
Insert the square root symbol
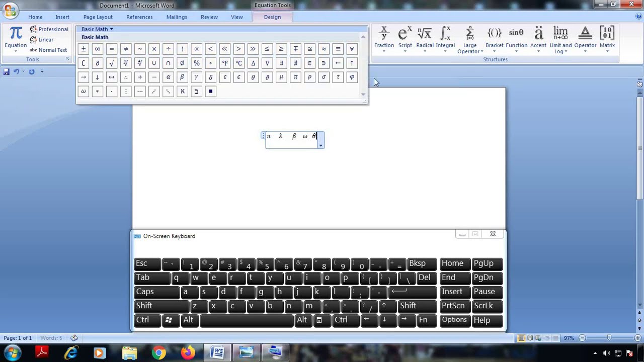tap(112, 63)
